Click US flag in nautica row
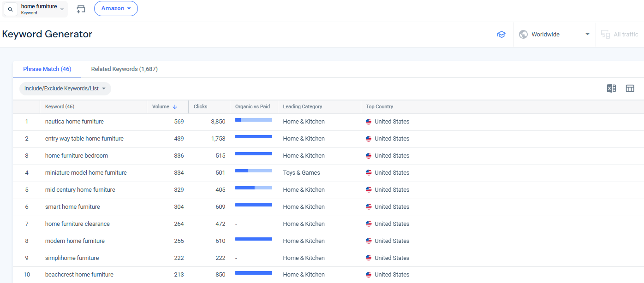644x283 pixels. coord(369,122)
